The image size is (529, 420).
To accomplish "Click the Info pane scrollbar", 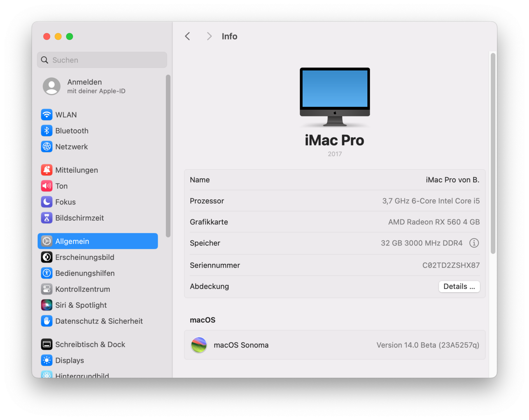I will pos(493,153).
